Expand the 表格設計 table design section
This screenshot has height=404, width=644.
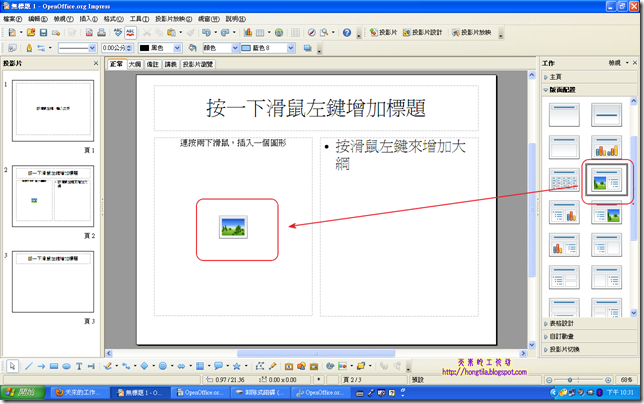point(590,324)
